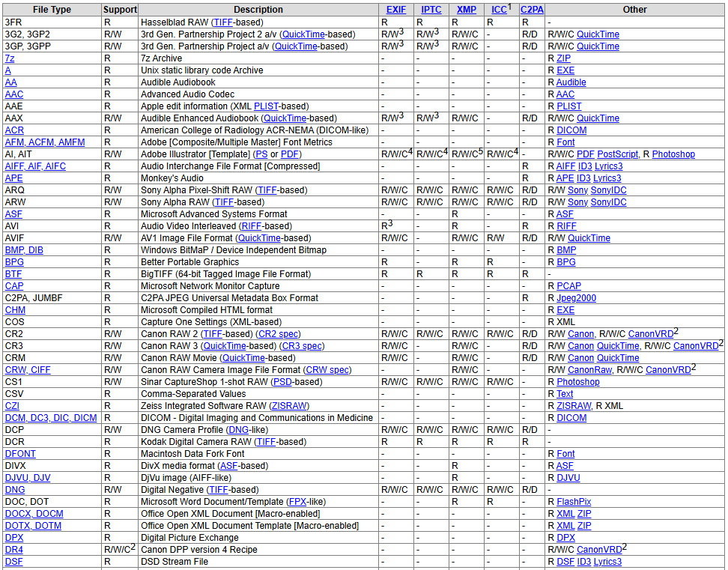Open CanonVRD link in the CR2 row
Image resolution: width=728 pixels, height=570 pixels.
[650, 334]
